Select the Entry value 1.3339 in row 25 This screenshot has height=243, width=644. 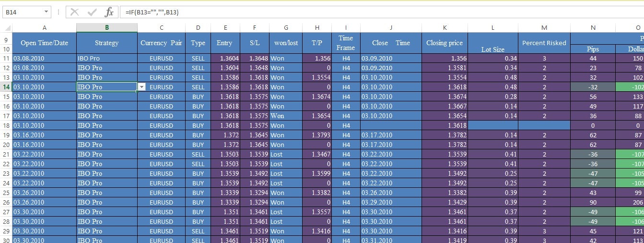tap(225, 193)
